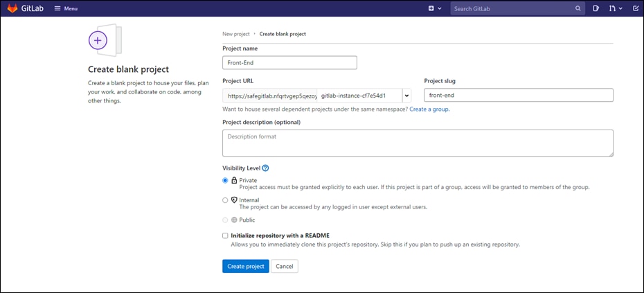Go to New project breadcrumb
The width and height of the screenshot is (644, 293).
[x=235, y=33]
